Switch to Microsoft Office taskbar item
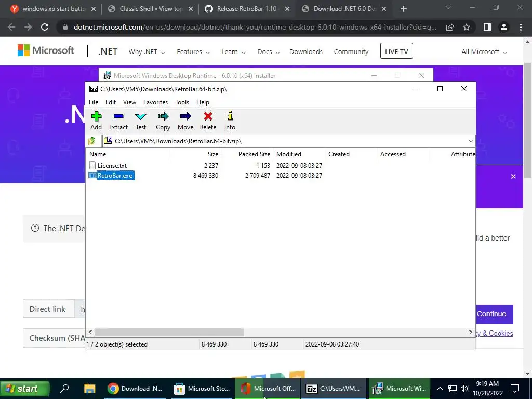Image resolution: width=532 pixels, height=399 pixels. pyautogui.click(x=268, y=389)
